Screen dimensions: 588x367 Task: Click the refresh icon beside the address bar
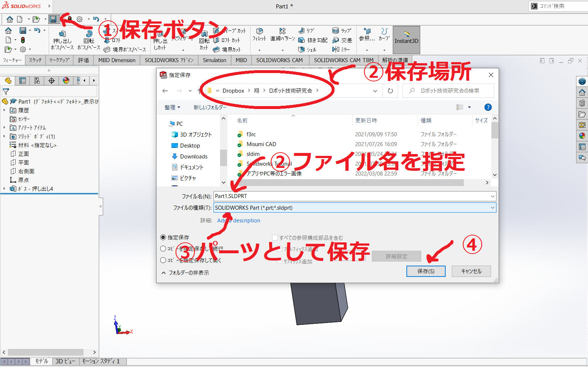click(390, 91)
